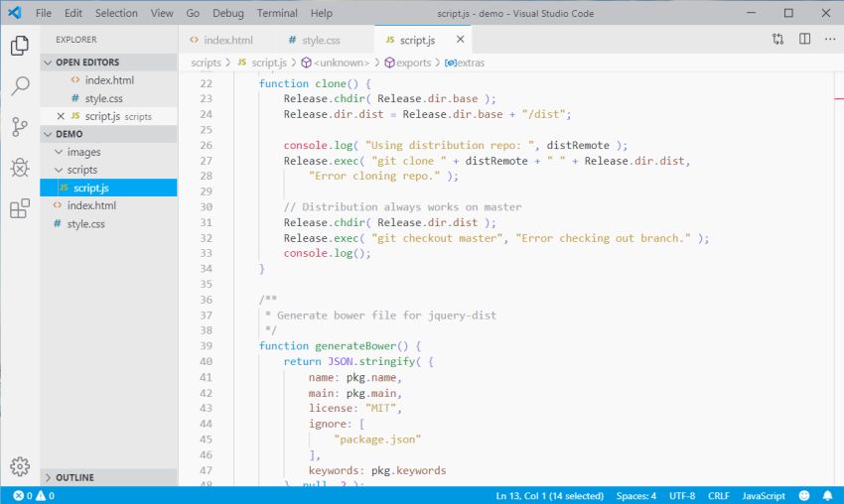
Task: Open the Run and Debug view icon
Action: tap(20, 168)
